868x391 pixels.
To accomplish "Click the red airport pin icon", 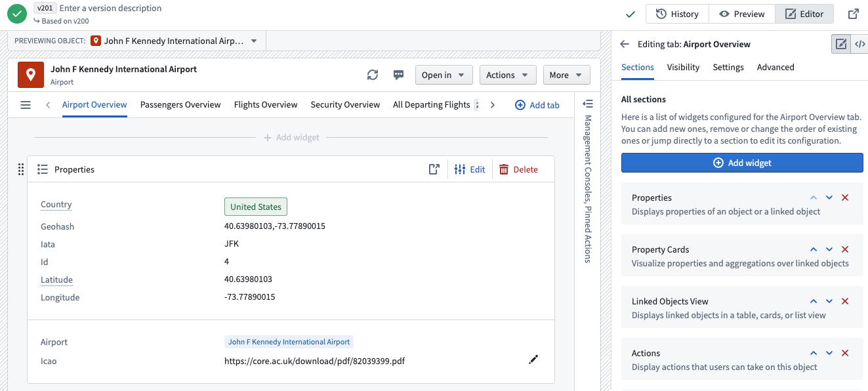I will pyautogui.click(x=30, y=75).
